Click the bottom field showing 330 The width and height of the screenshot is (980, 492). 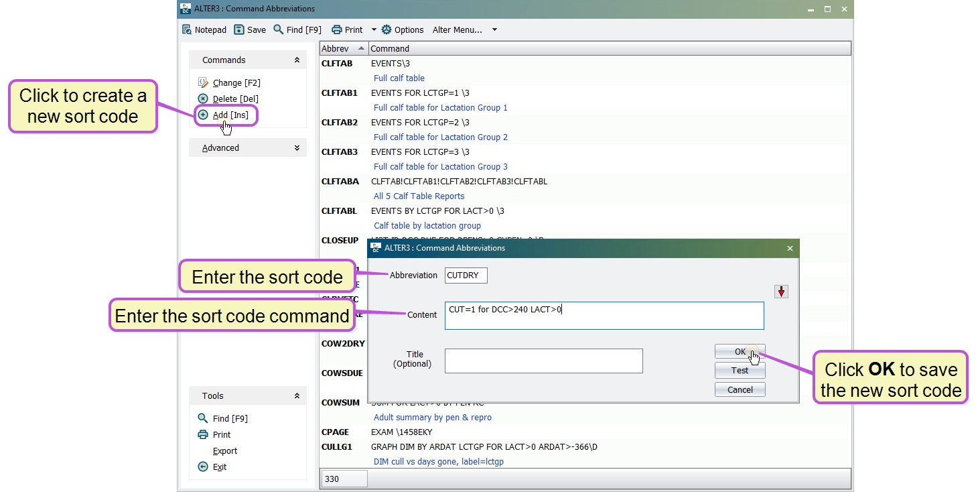point(344,479)
